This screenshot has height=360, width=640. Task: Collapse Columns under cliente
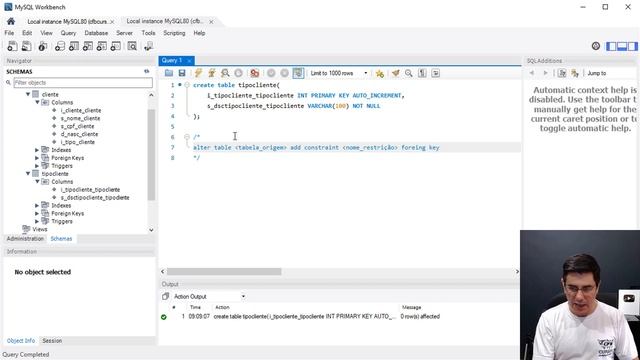pyautogui.click(x=37, y=102)
